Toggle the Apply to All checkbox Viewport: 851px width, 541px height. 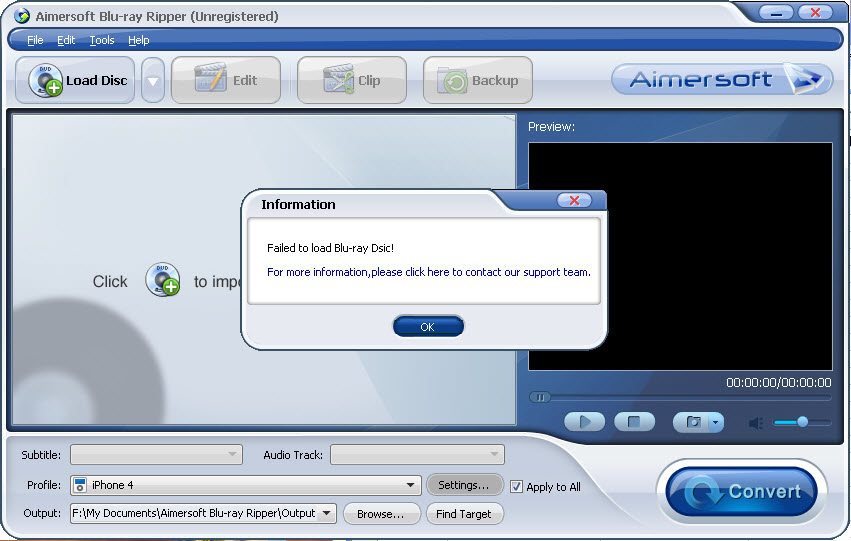(x=516, y=487)
